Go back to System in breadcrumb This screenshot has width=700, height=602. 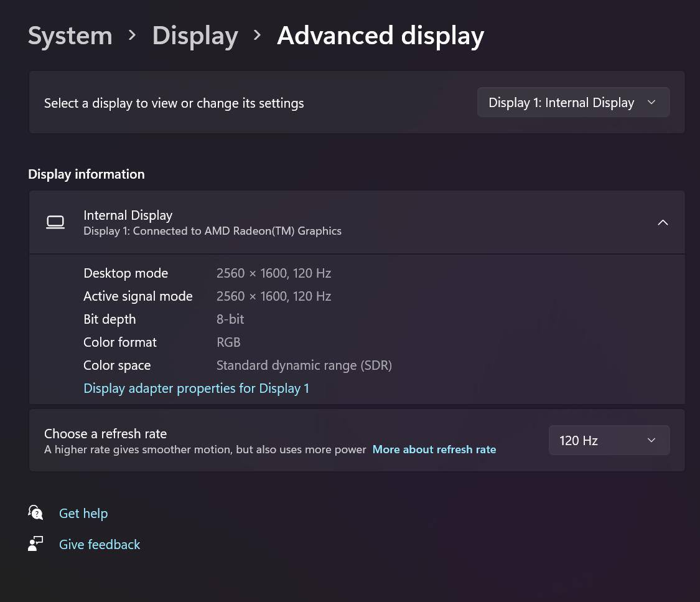point(70,35)
